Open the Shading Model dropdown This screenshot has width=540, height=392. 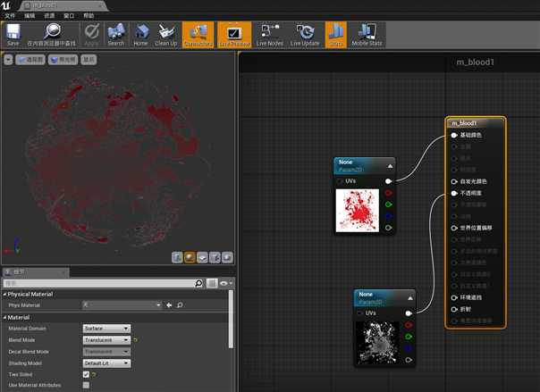pyautogui.click(x=106, y=363)
